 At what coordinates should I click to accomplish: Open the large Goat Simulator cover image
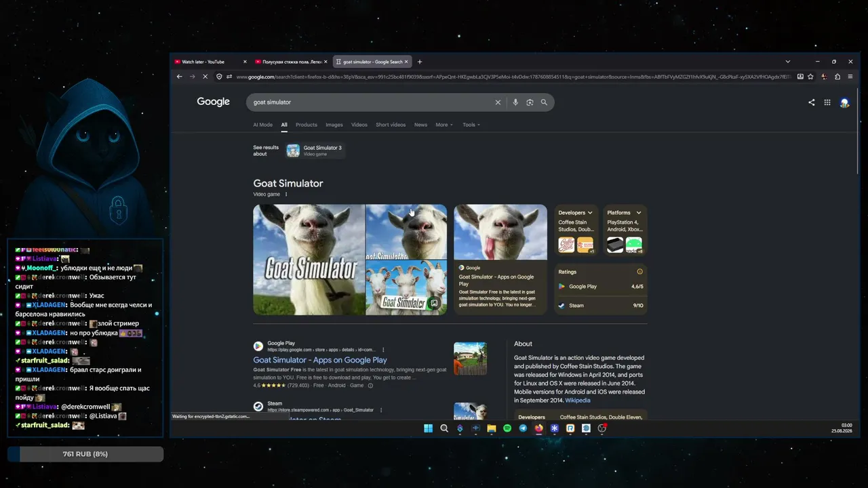tap(309, 260)
